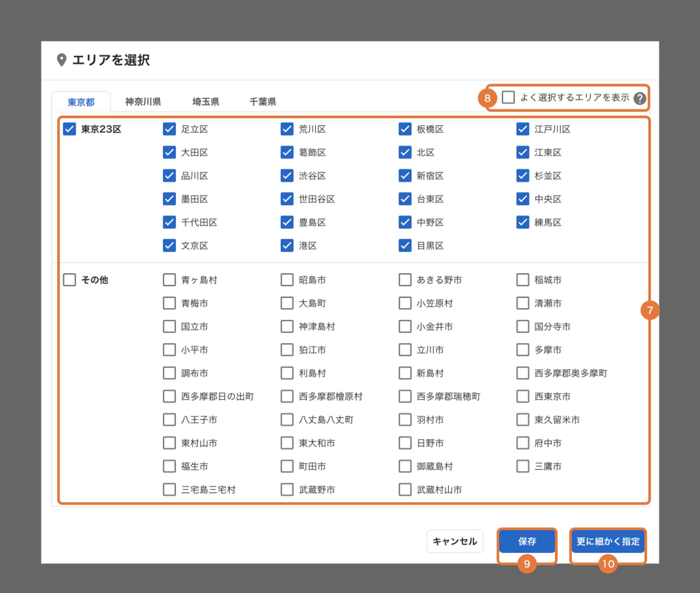
Task: Uncheck 千代田区 checkbox
Action: pyautogui.click(x=169, y=222)
